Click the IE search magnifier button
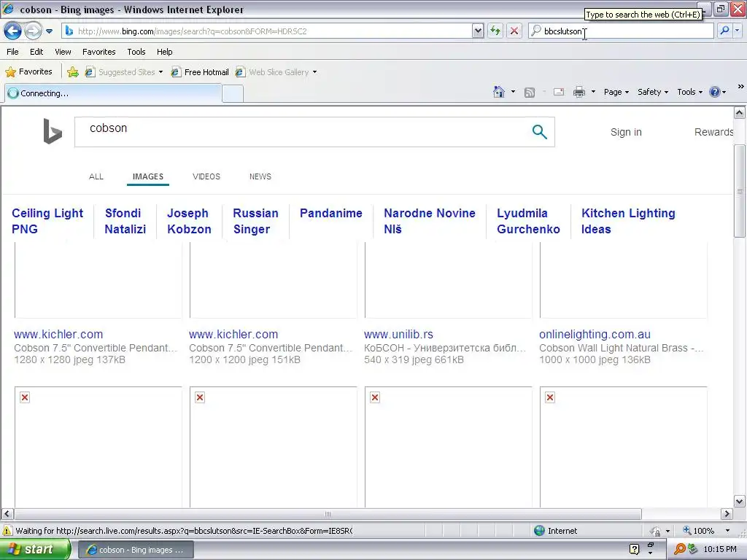The width and height of the screenshot is (747, 560). point(724,31)
